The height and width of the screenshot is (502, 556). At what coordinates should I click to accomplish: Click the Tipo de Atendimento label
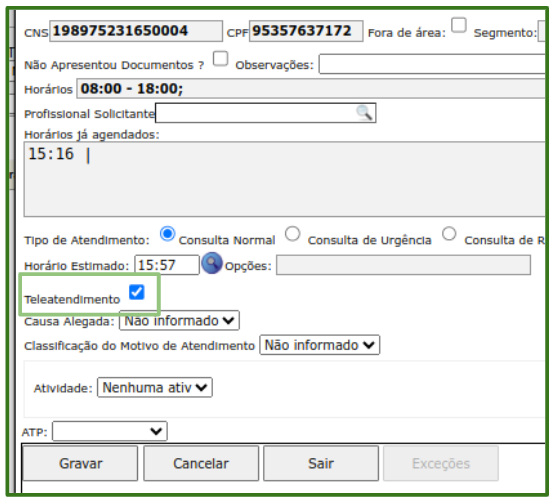point(87,240)
